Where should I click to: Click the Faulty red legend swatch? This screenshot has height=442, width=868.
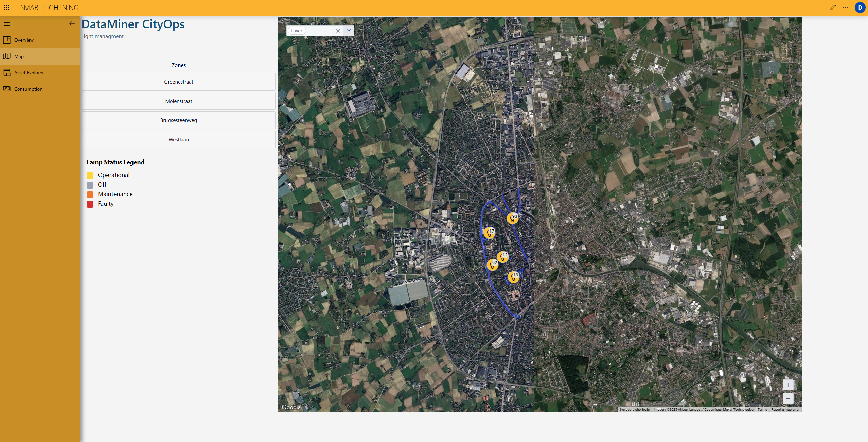90,204
